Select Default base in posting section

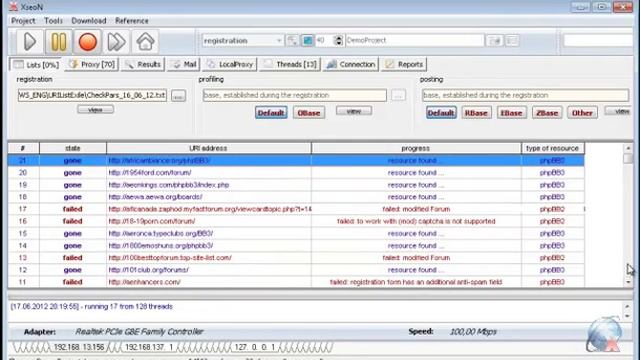point(441,113)
